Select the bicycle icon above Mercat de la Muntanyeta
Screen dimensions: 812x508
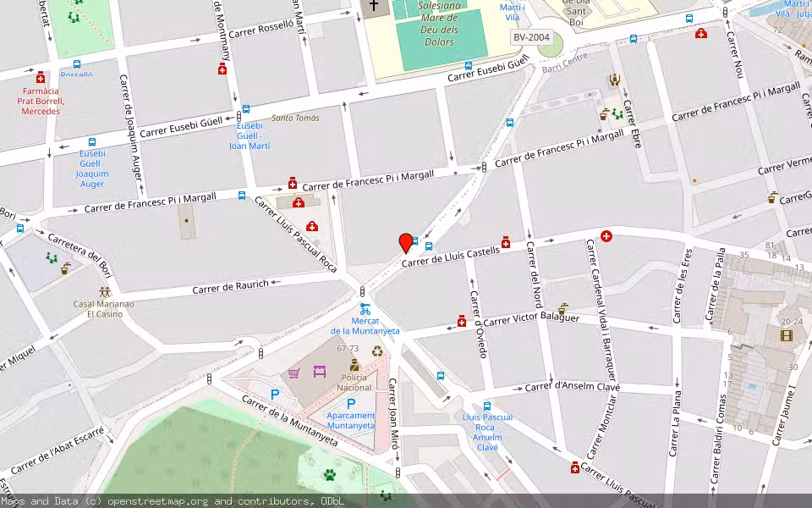(365, 309)
